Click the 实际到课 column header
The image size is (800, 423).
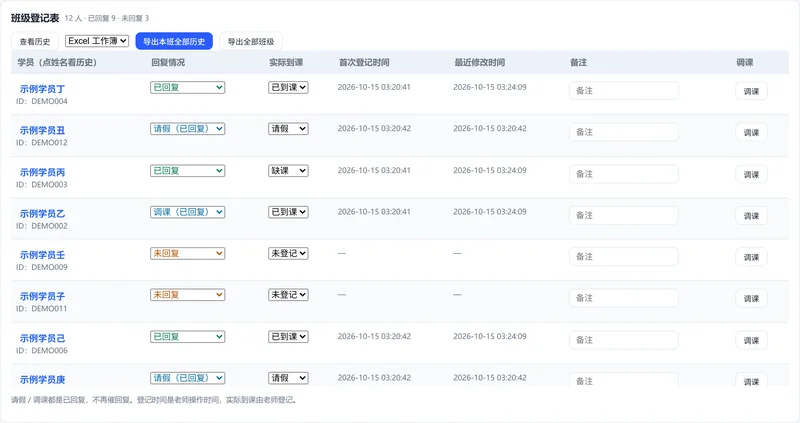286,62
